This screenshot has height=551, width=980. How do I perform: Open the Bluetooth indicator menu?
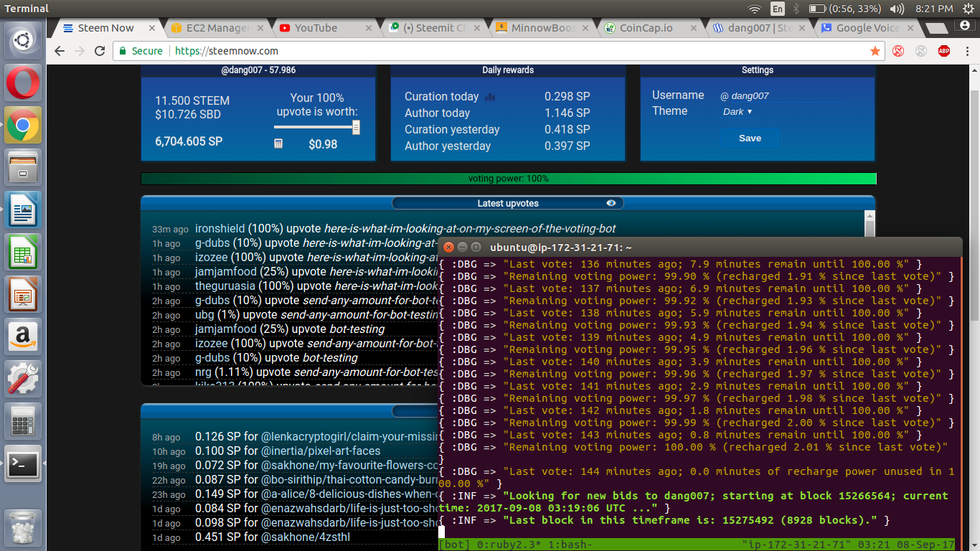pyautogui.click(x=796, y=9)
